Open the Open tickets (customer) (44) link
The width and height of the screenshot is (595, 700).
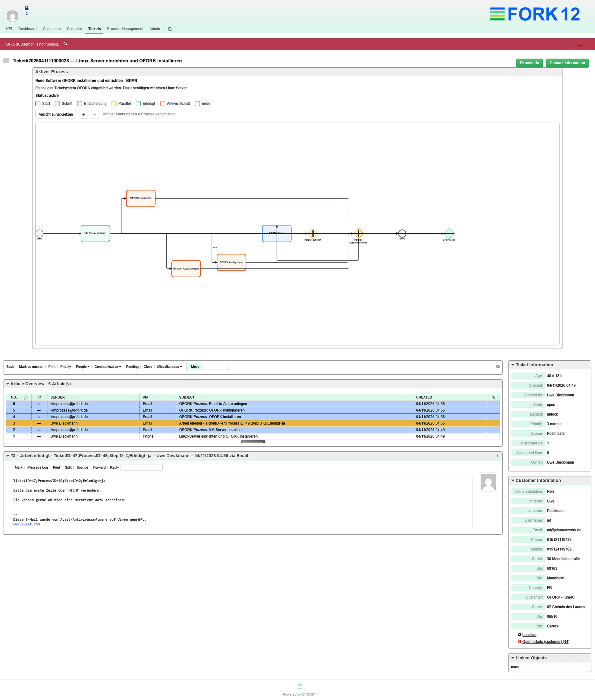546,642
